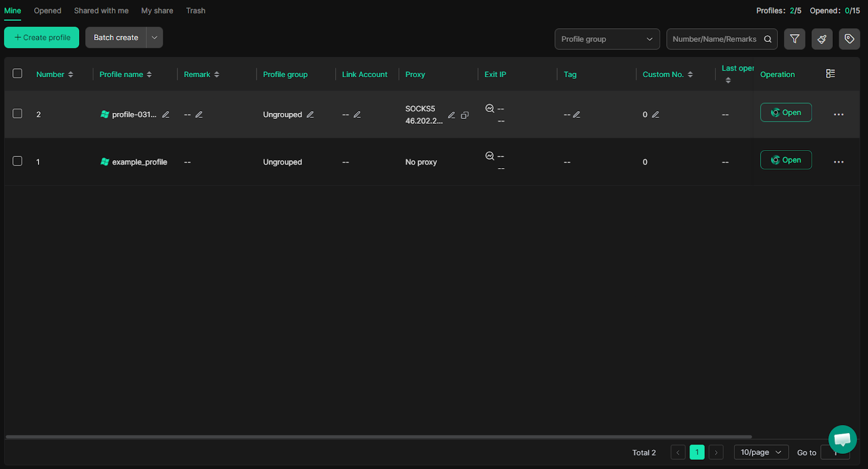
Task: Go to Shared with me tab
Action: click(101, 10)
